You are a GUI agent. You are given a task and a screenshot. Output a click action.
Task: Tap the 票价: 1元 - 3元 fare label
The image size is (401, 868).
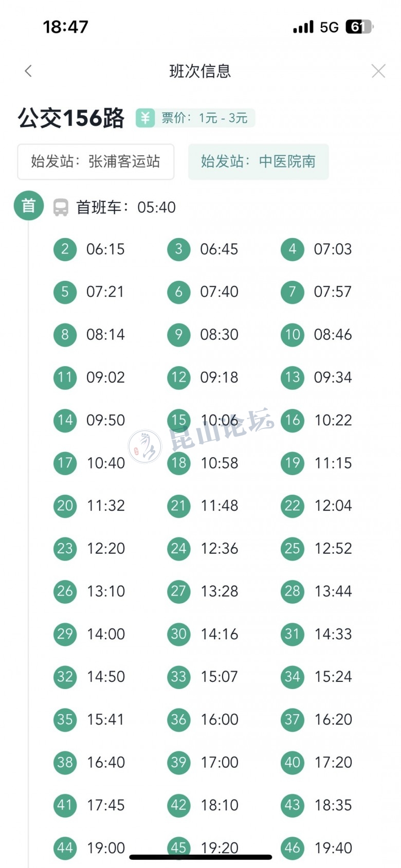click(x=205, y=118)
